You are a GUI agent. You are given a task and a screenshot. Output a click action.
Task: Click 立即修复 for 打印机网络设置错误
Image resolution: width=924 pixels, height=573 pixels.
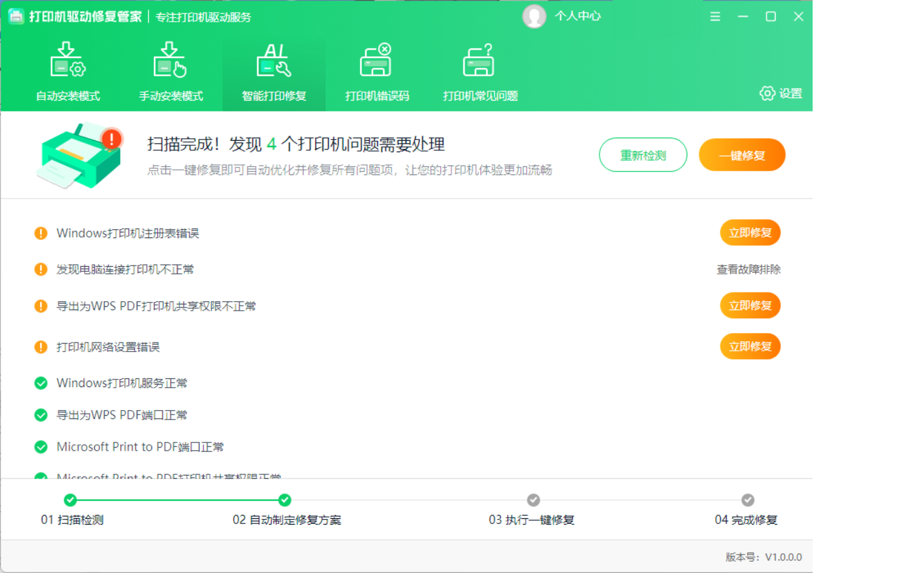[750, 347]
